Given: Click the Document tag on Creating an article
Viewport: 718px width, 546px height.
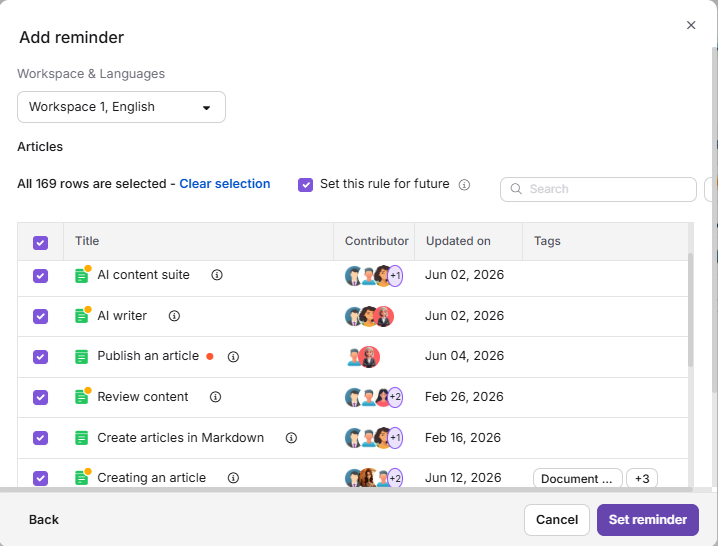Looking at the screenshot, I should [577, 478].
